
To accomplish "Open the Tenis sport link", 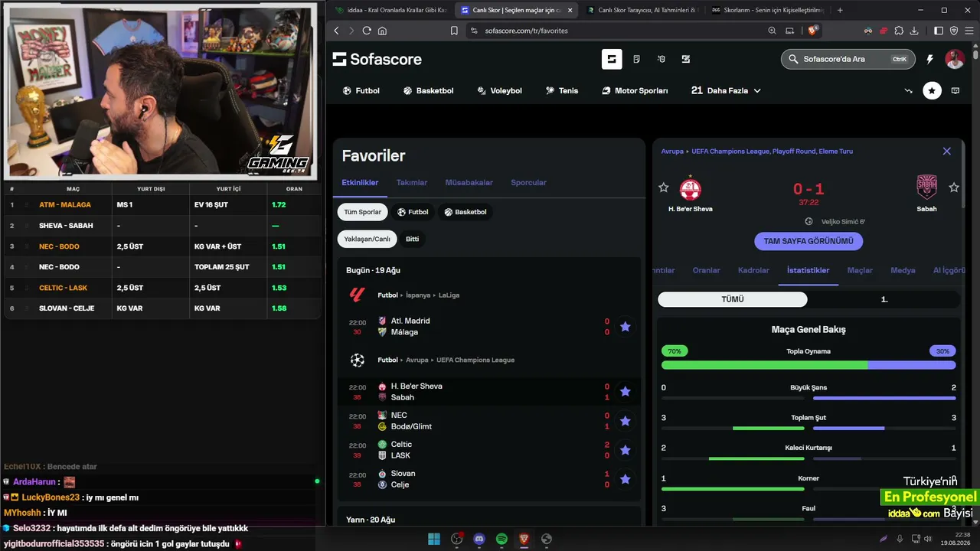I will tap(561, 90).
